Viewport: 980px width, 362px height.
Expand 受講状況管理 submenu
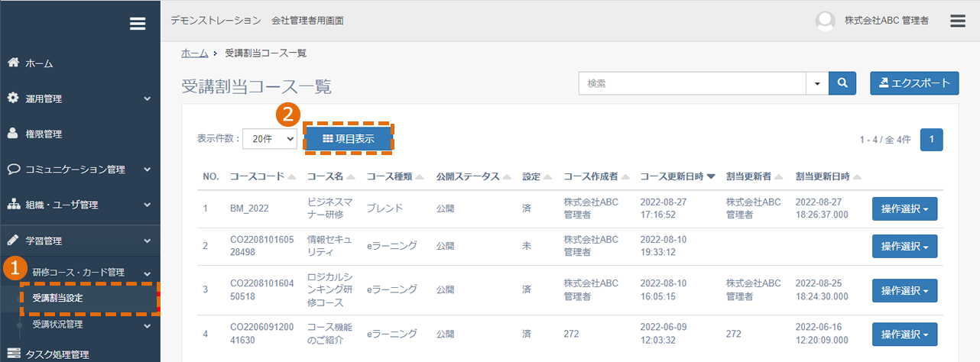80,325
